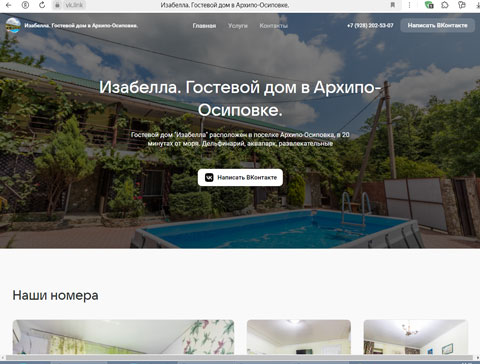
Task: Click header button "Написать ВКонтакте"
Action: click(437, 25)
